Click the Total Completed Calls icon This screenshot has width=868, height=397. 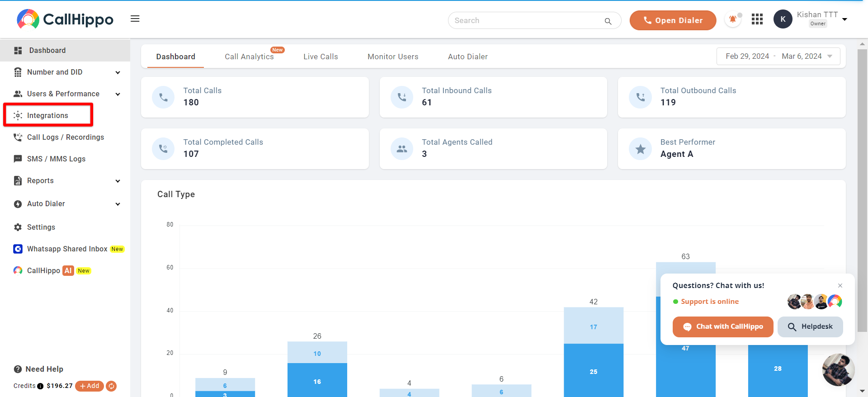(163, 149)
